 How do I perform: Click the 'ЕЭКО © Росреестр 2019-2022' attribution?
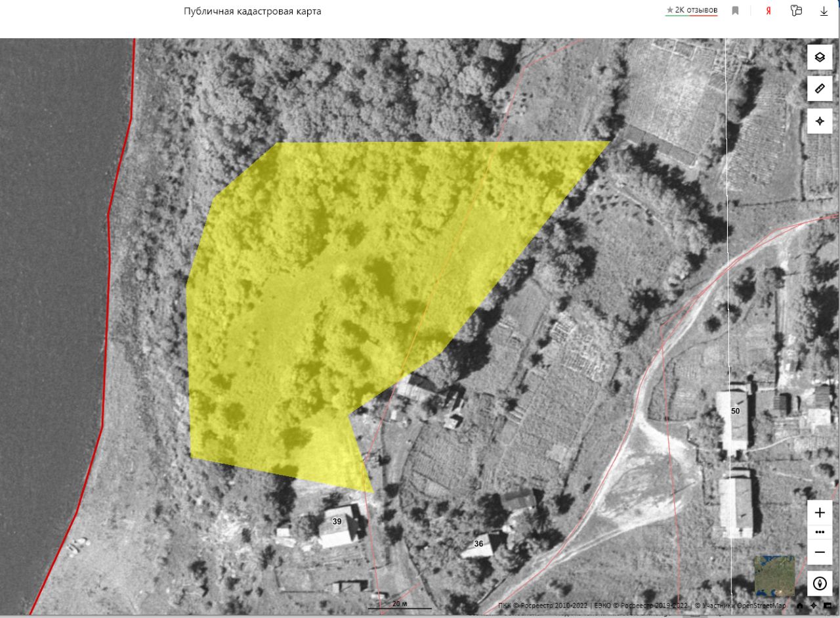click(642, 606)
